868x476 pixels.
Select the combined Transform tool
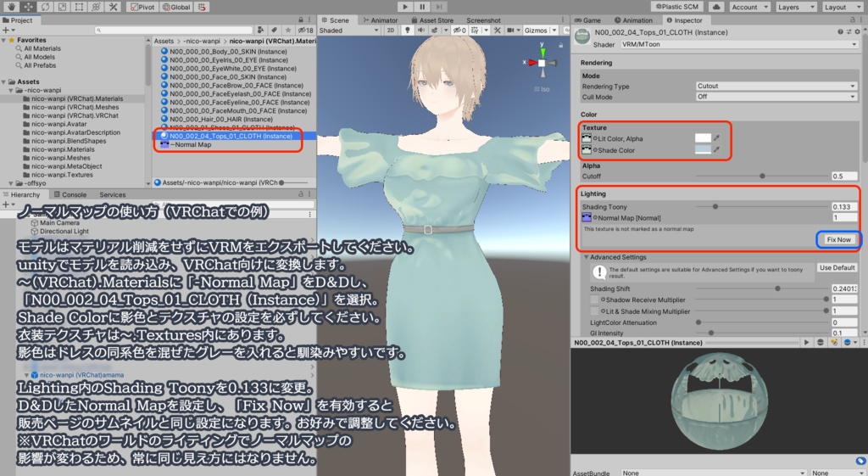97,7
